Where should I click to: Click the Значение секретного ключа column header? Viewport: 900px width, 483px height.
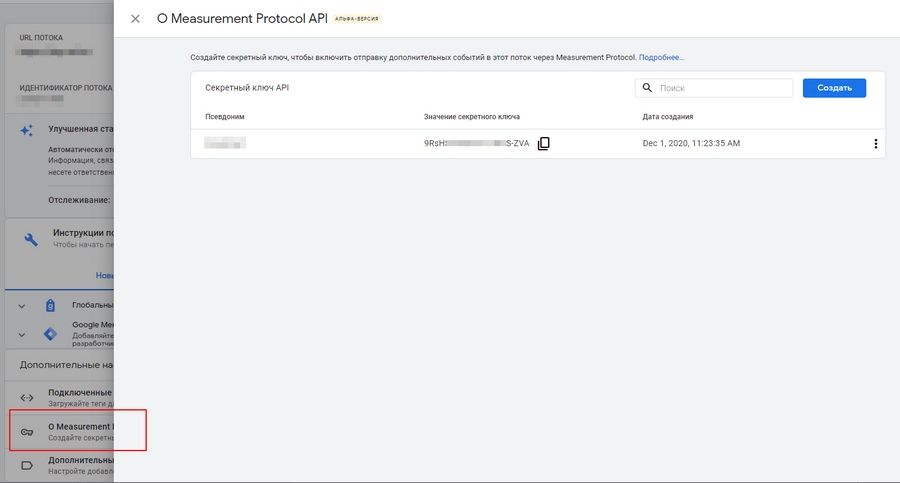click(x=472, y=117)
